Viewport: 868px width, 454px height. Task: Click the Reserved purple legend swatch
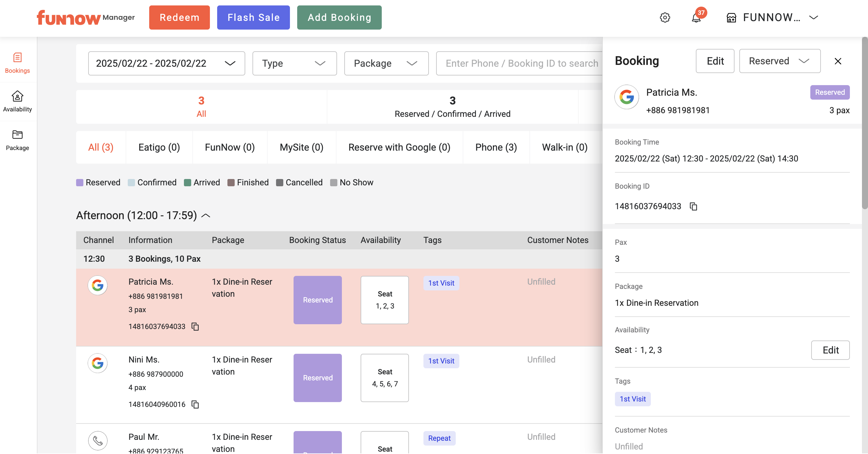tap(80, 183)
